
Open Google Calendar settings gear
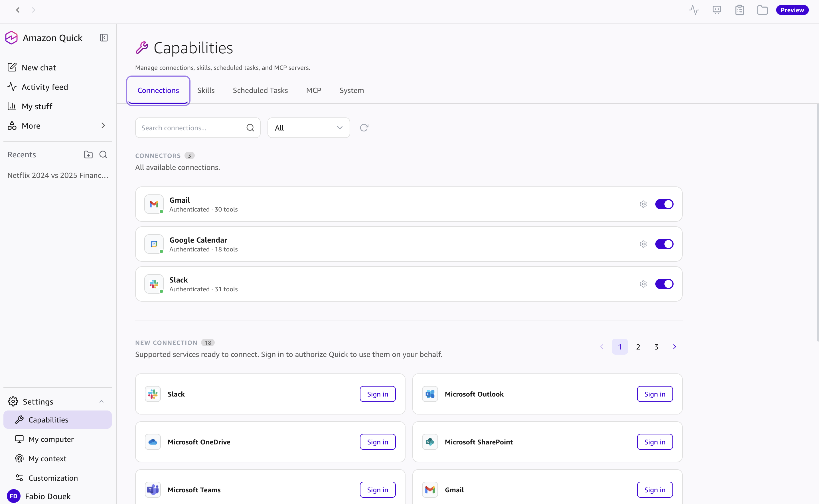click(643, 244)
